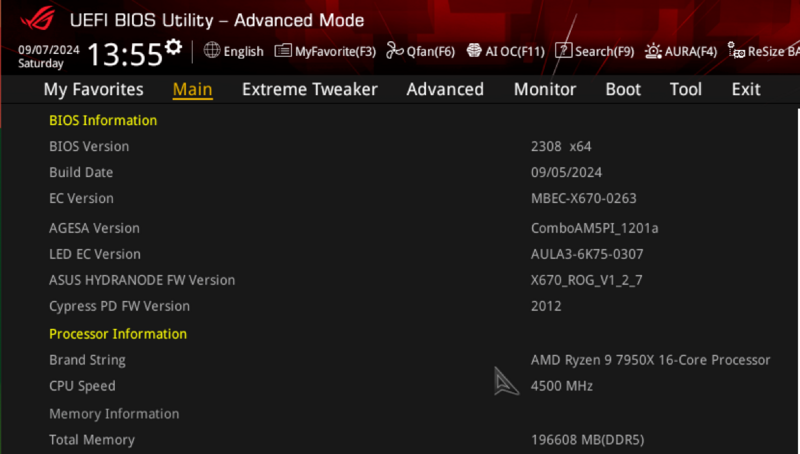Switch to the Boot tab
The height and width of the screenshot is (454, 800).
623,89
